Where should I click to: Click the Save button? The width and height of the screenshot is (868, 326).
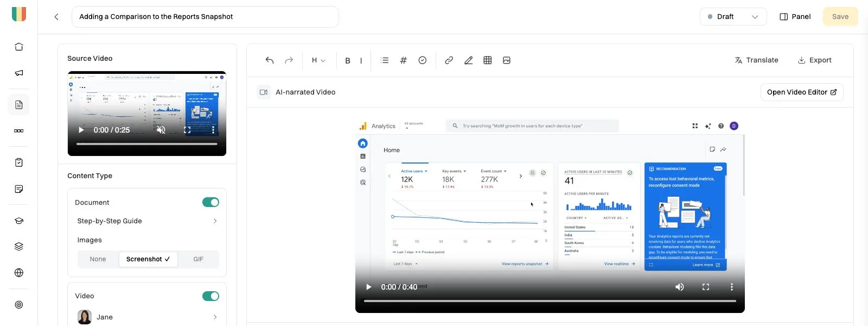pos(840,17)
